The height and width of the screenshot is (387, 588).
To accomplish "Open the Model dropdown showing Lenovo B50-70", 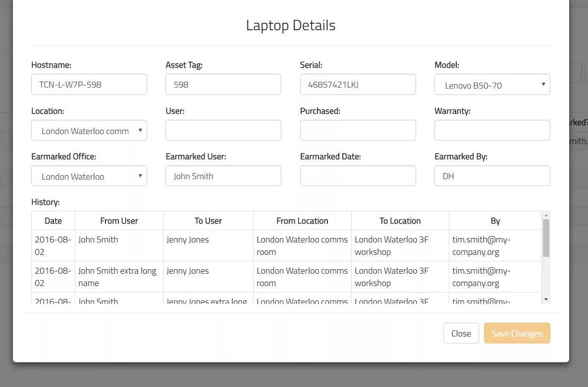I will pyautogui.click(x=492, y=84).
